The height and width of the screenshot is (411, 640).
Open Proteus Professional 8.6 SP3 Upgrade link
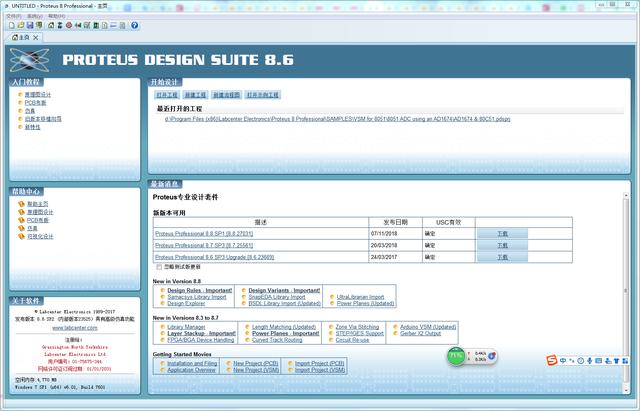point(215,258)
